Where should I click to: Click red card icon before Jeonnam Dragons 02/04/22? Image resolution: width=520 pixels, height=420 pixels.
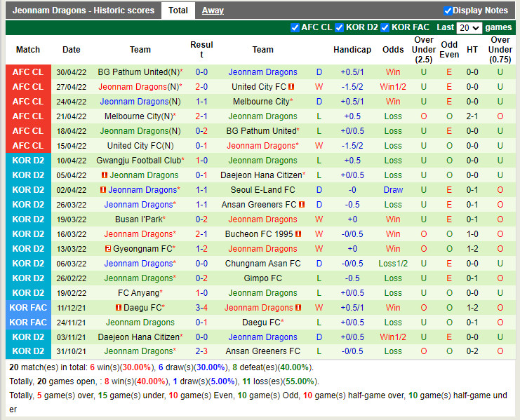103,190
